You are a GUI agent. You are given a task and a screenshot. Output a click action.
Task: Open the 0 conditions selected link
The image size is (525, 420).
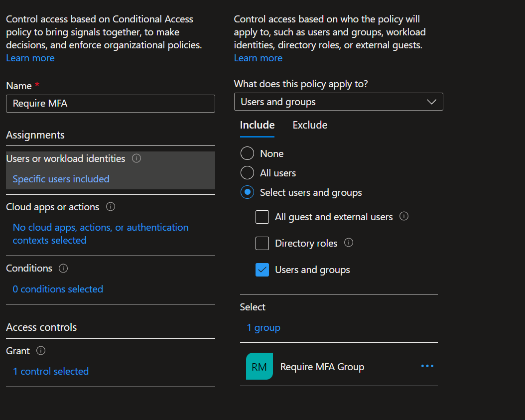[x=58, y=289]
